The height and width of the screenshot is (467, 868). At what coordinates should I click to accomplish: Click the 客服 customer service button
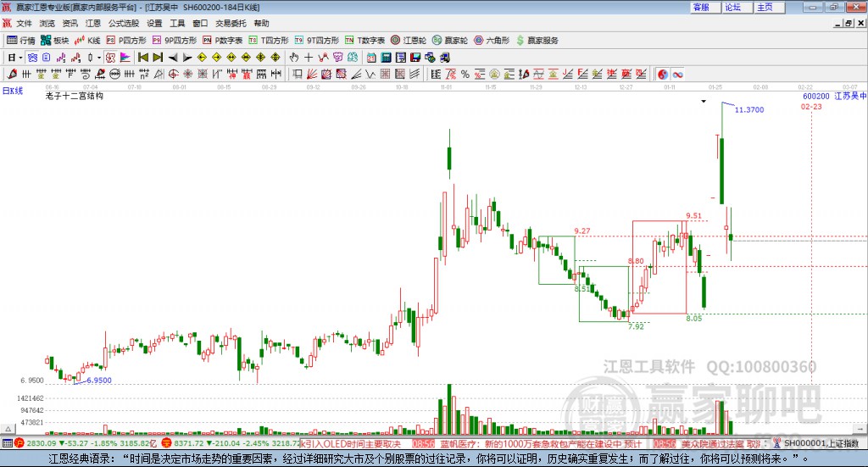pyautogui.click(x=705, y=7)
